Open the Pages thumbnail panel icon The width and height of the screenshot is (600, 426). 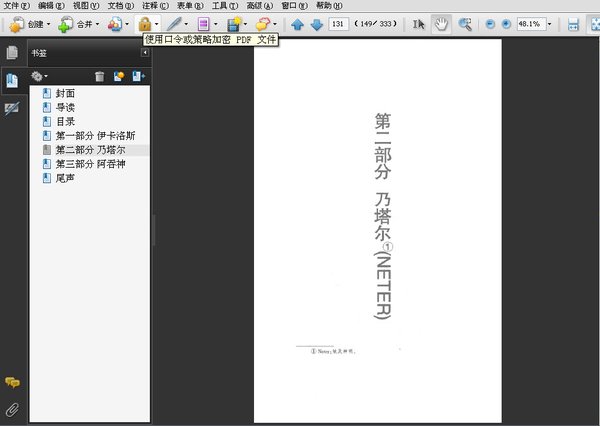coord(12,53)
